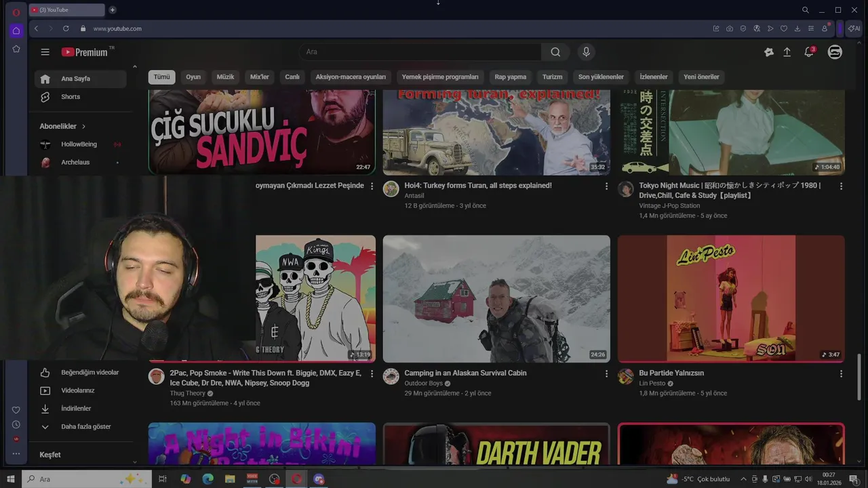Open the notifications bell with 3 alerts
The image size is (868, 488).
(809, 52)
